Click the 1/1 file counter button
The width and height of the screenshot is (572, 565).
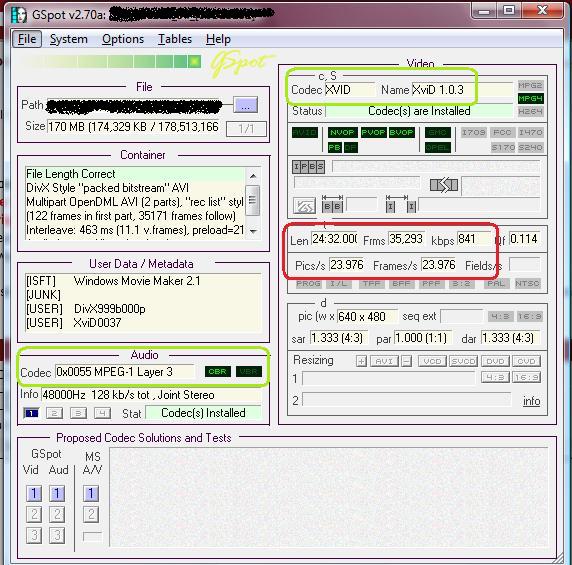click(x=246, y=128)
